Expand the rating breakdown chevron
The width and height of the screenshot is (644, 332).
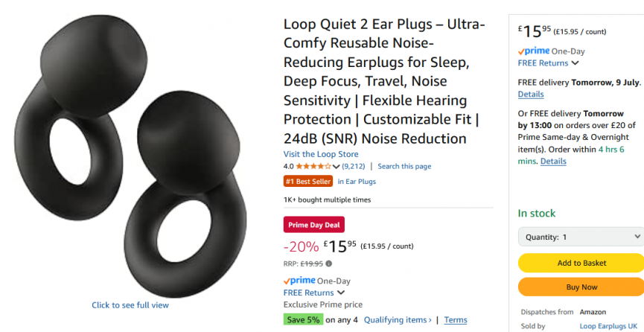336,167
